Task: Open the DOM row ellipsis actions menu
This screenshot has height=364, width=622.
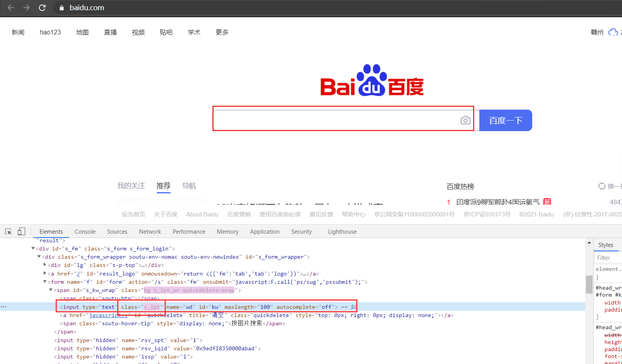Action: 4,307
